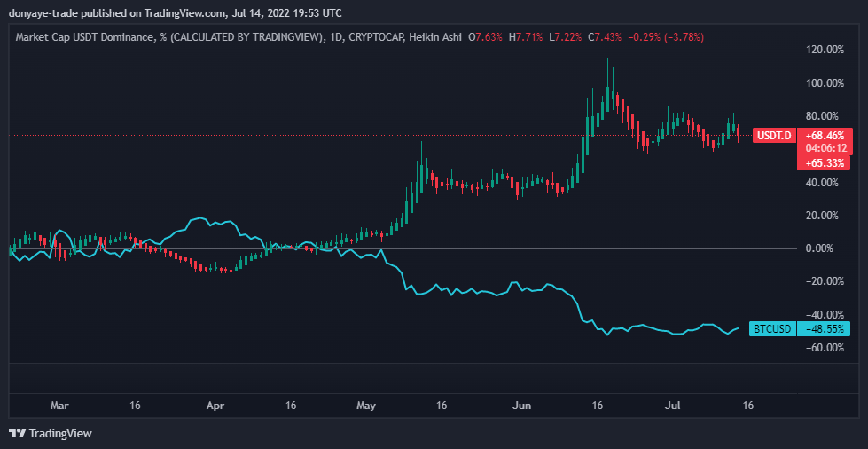Click the -48.55% BTCUSD value tag

pyautogui.click(x=825, y=328)
